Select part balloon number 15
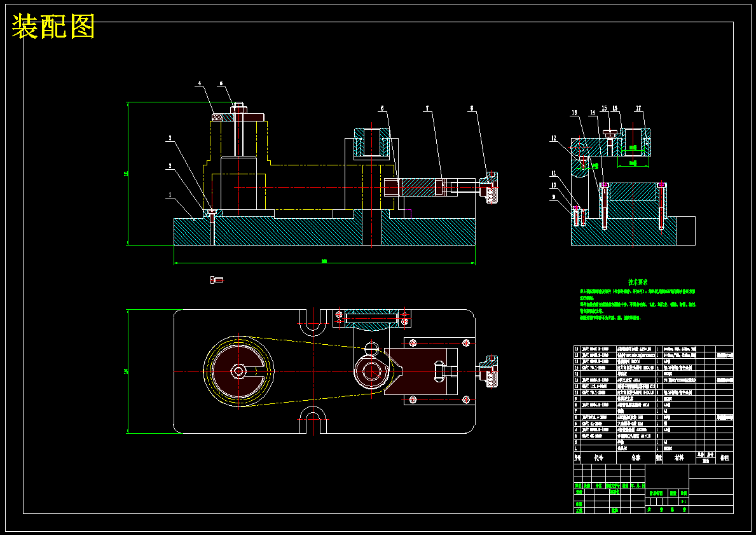Screen dimensions: 756x535 [x=604, y=109]
